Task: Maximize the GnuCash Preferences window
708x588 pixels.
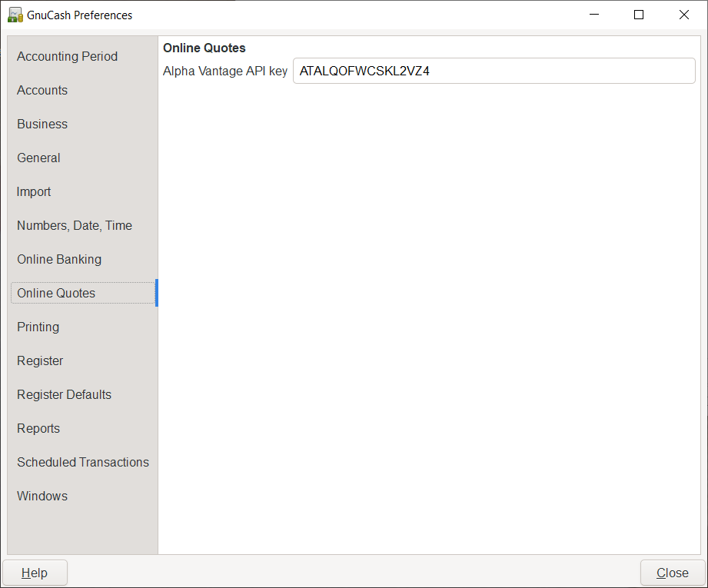Action: [x=638, y=15]
